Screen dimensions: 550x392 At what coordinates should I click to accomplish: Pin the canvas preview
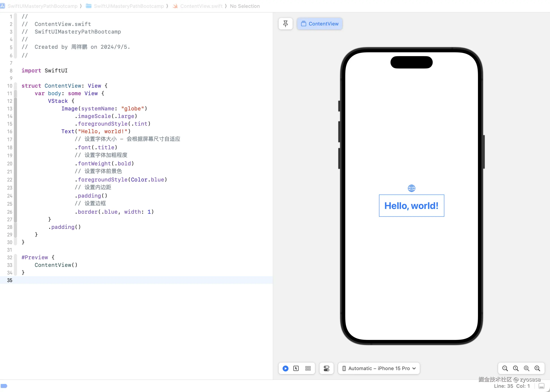tap(285, 24)
